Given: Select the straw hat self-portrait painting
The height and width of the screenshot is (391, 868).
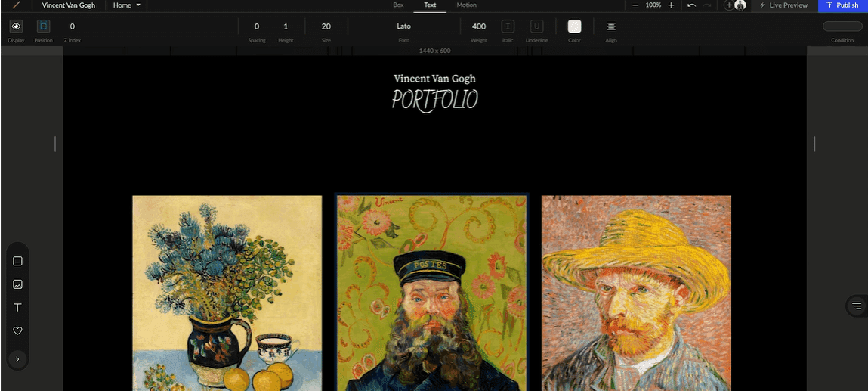Looking at the screenshot, I should tap(636, 293).
